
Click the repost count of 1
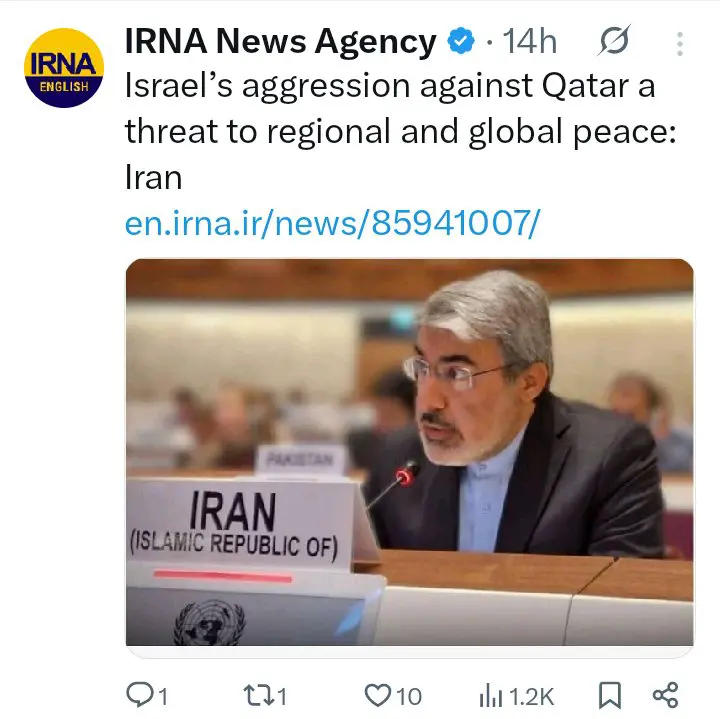[x=282, y=697]
